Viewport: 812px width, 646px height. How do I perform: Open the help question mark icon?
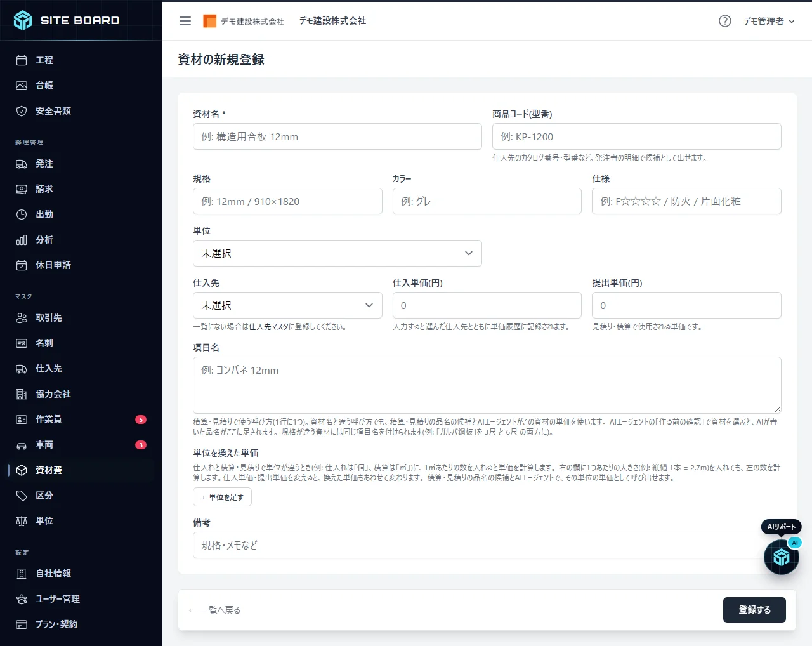click(x=725, y=21)
